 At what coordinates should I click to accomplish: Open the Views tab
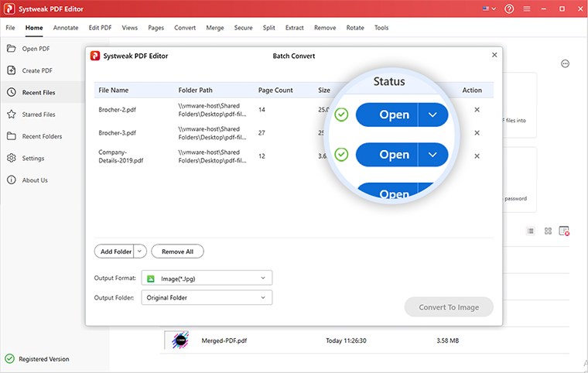coord(130,28)
